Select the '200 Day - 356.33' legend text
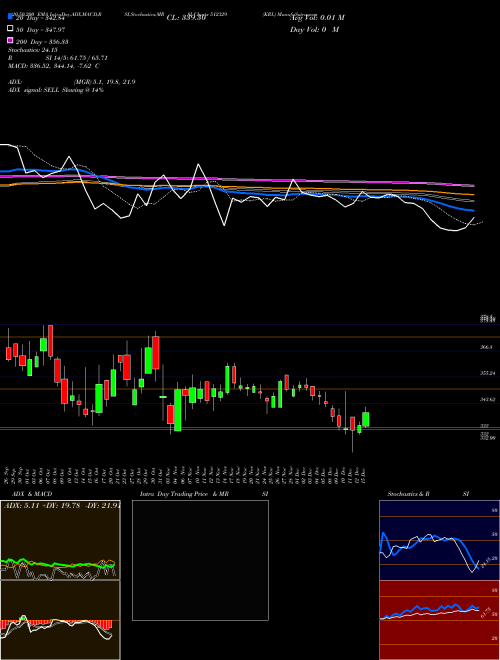Image resolution: width=500 pixels, height=660 pixels. point(42,42)
